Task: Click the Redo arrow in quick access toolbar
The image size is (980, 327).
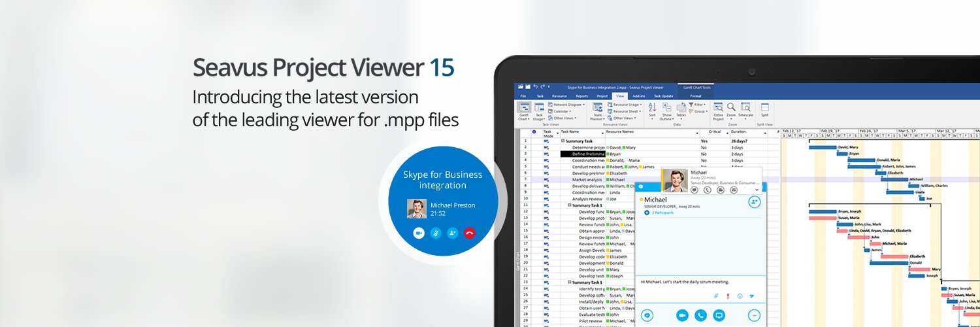Action: click(x=542, y=86)
